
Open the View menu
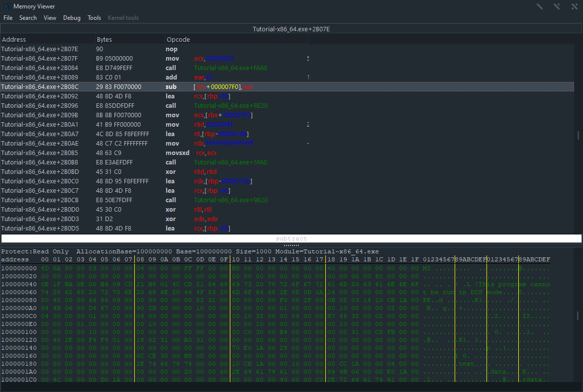(50, 18)
